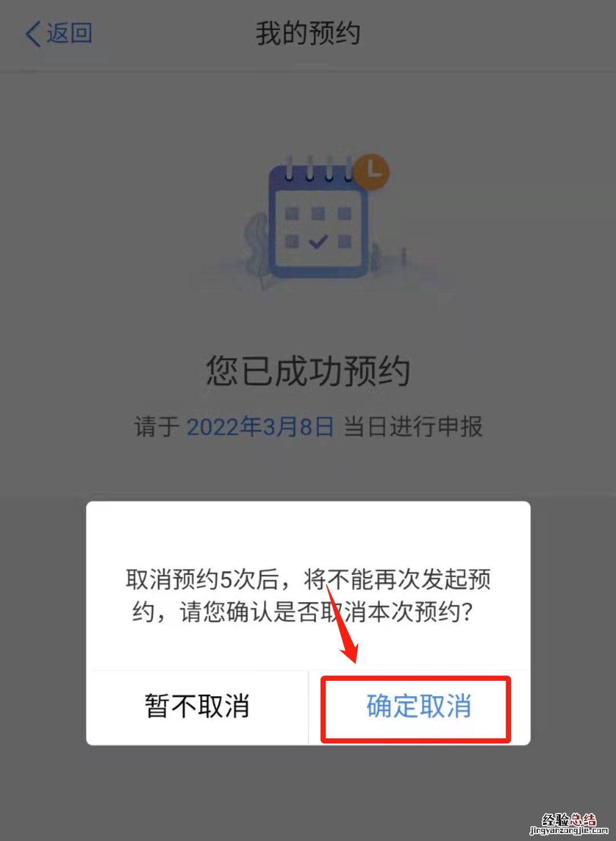The width and height of the screenshot is (616, 841).
Task: Click the calendar spiral binding rings
Action: point(318,169)
